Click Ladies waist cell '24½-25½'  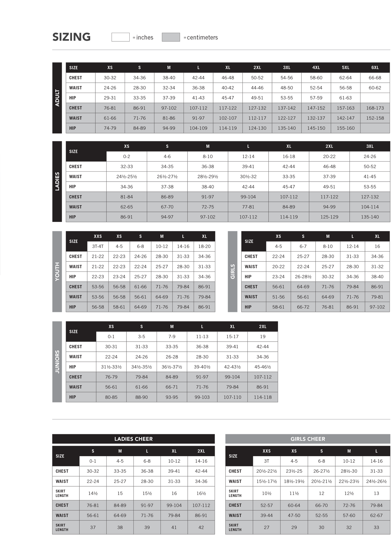tap(126, 177)
